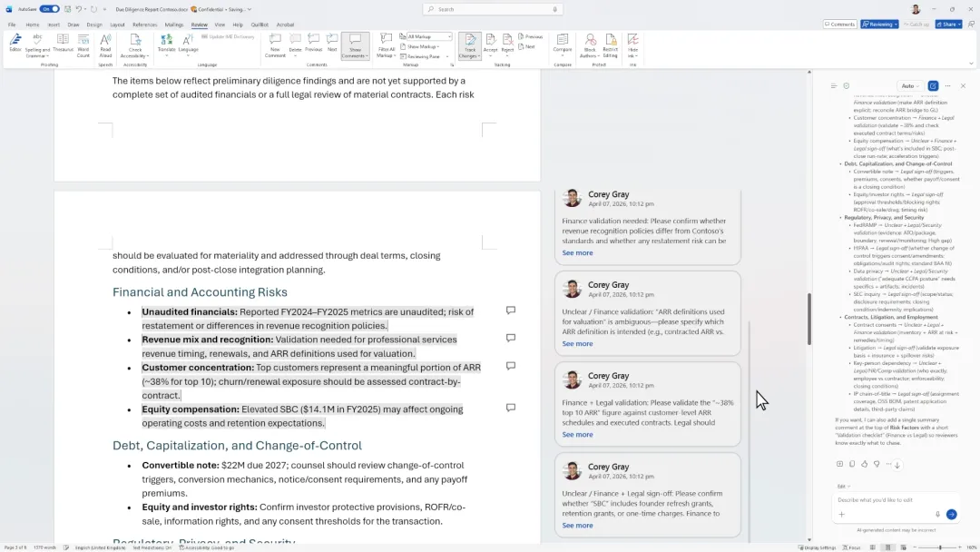Screen dimensions: 980x552
Task: See more of SBC comment
Action: (x=577, y=525)
